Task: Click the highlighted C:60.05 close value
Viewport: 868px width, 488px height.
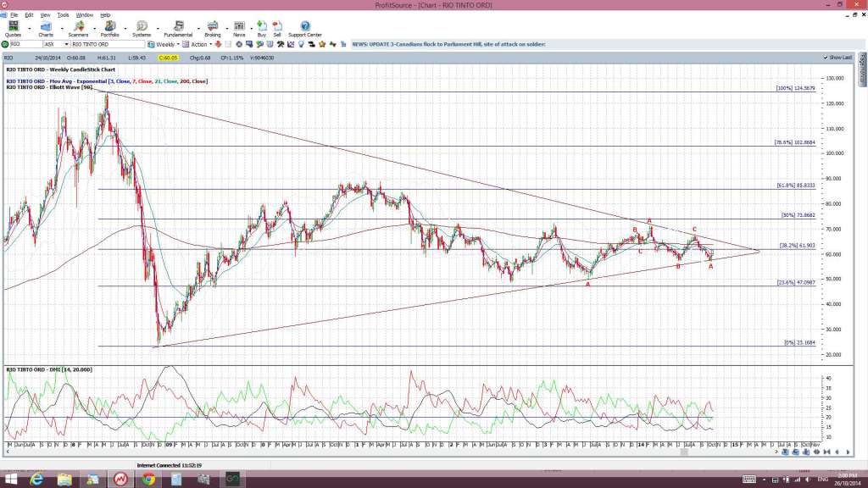Action: pyautogui.click(x=169, y=58)
